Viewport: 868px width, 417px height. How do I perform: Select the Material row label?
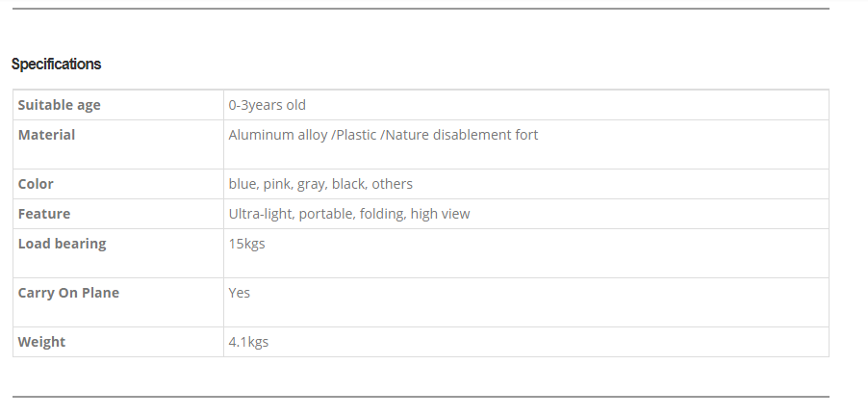pyautogui.click(x=46, y=135)
